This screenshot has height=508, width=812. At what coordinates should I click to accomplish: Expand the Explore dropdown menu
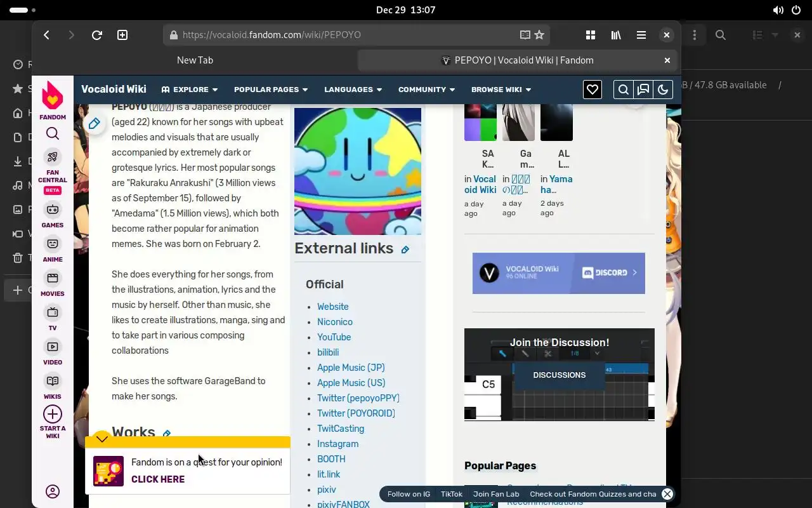coord(189,90)
